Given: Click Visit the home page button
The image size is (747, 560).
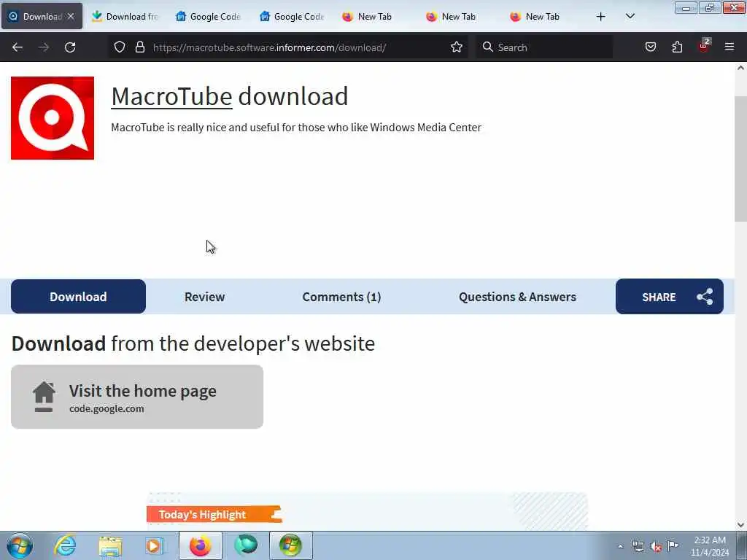Looking at the screenshot, I should point(137,397).
